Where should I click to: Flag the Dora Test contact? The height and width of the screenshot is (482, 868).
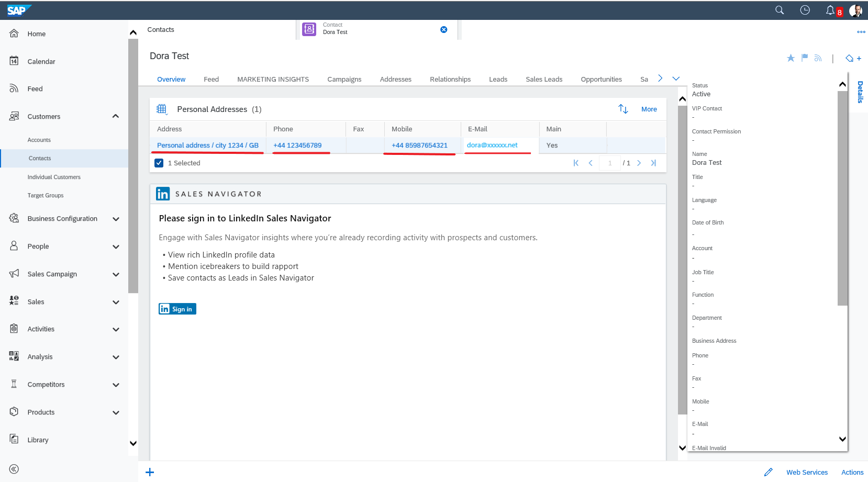805,58
